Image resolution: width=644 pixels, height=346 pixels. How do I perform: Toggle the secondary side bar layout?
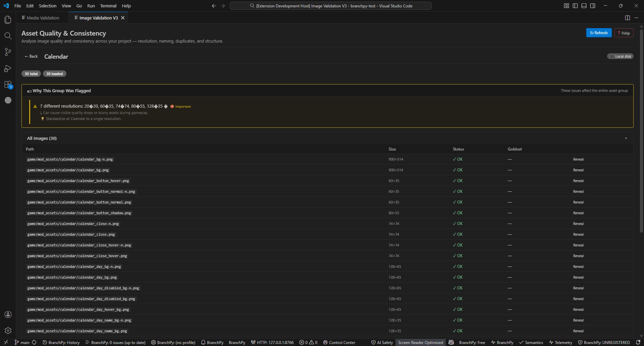(593, 6)
